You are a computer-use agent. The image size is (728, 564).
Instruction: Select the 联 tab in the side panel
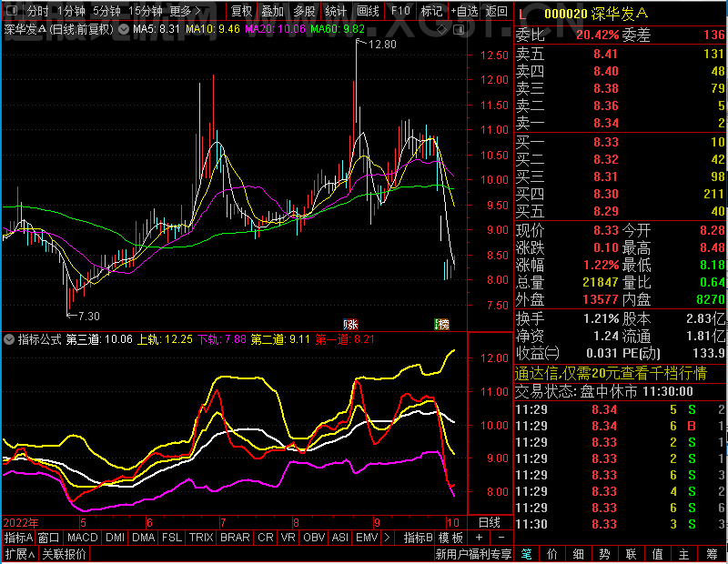(631, 554)
